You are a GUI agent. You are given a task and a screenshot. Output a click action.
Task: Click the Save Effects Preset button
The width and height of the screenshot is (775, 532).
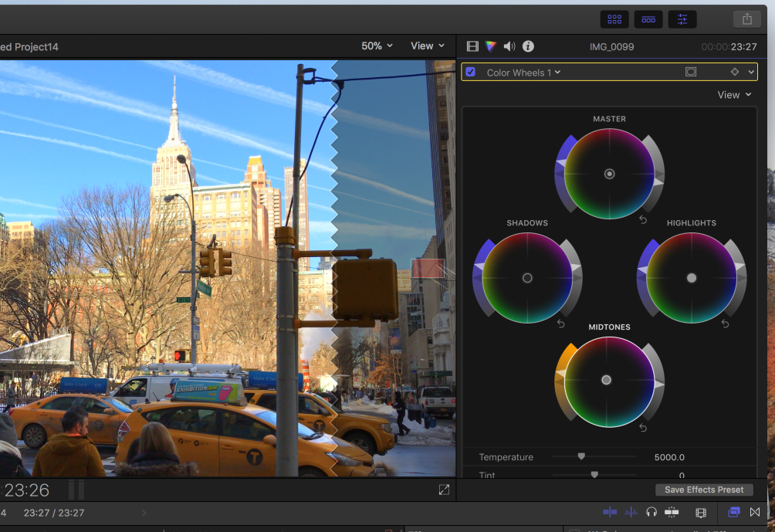(x=703, y=489)
